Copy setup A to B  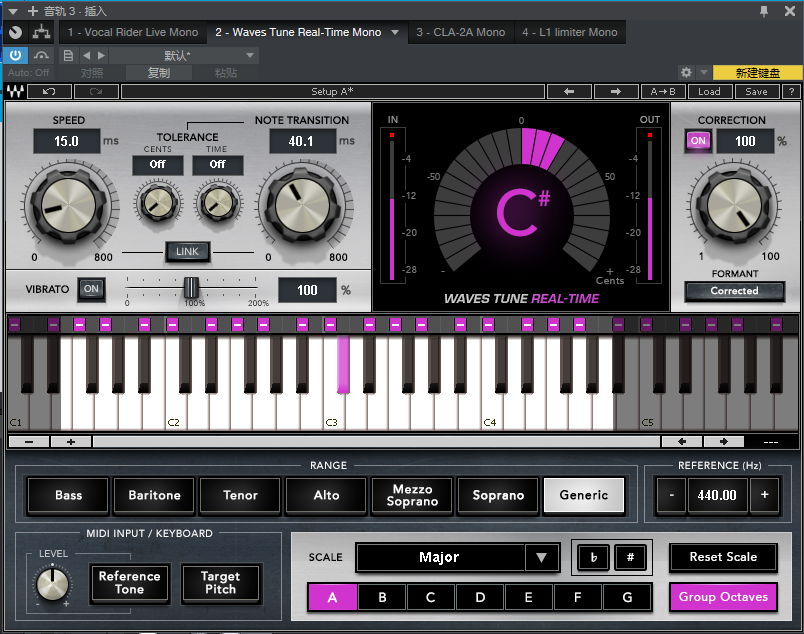tap(663, 92)
